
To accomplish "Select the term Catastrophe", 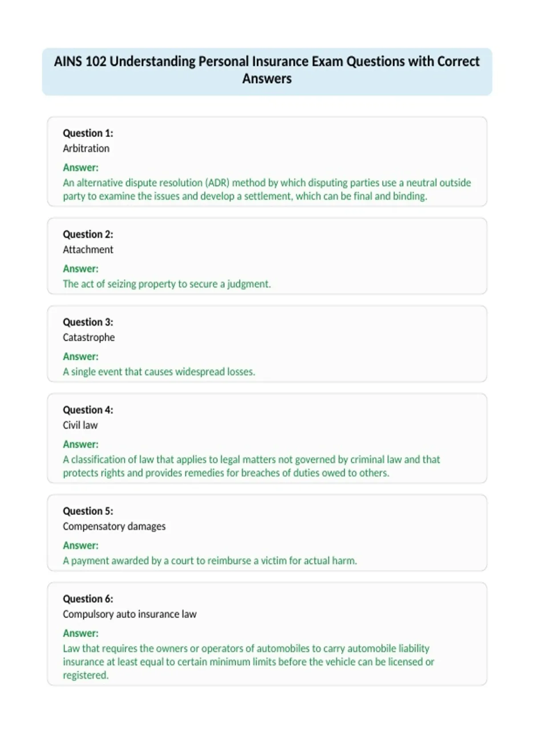I will [89, 338].
